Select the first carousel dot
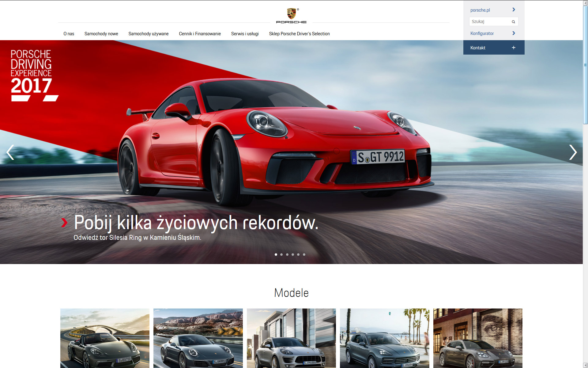This screenshot has height=368, width=588. [x=276, y=255]
